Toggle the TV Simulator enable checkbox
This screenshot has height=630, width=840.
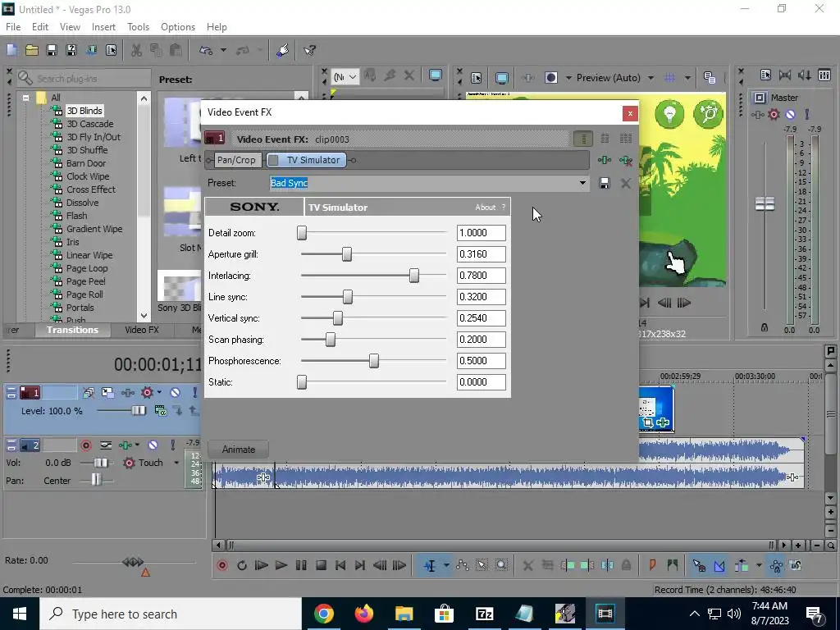tap(273, 160)
